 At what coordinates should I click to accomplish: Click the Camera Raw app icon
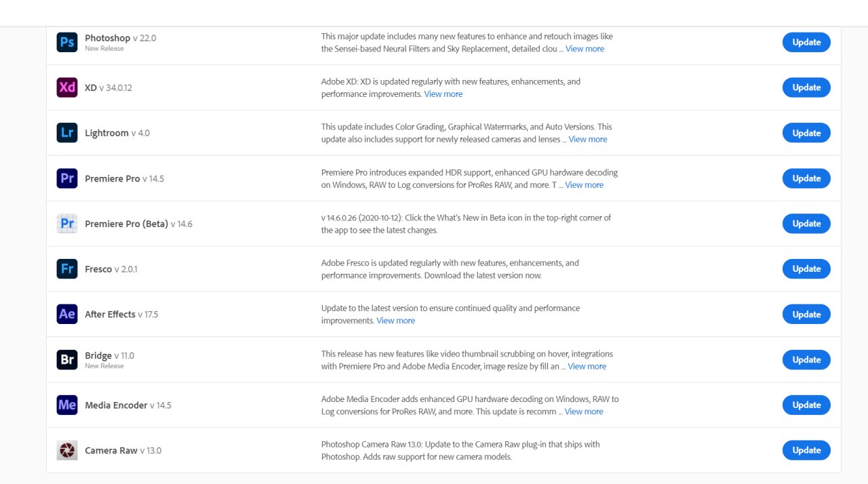[67, 450]
